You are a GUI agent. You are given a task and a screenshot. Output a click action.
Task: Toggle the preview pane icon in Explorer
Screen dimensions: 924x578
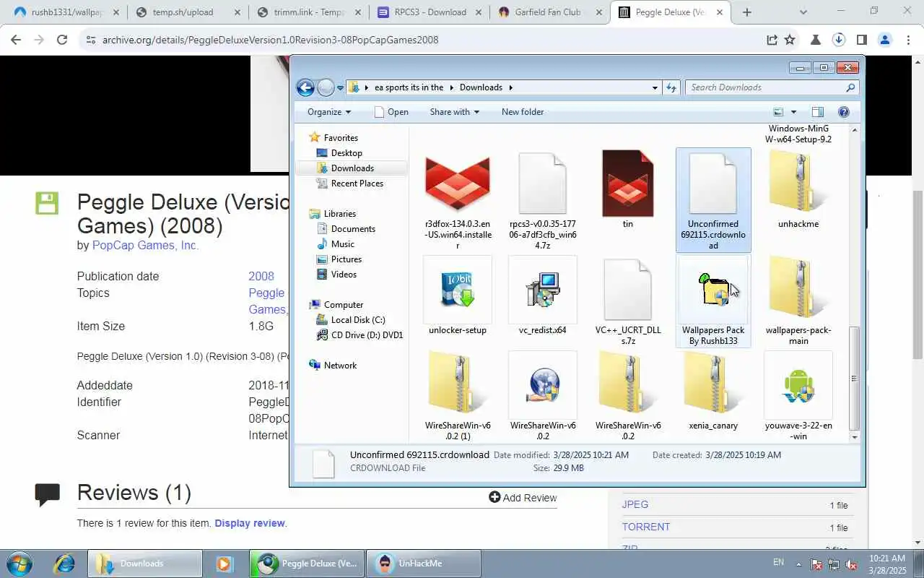(817, 112)
